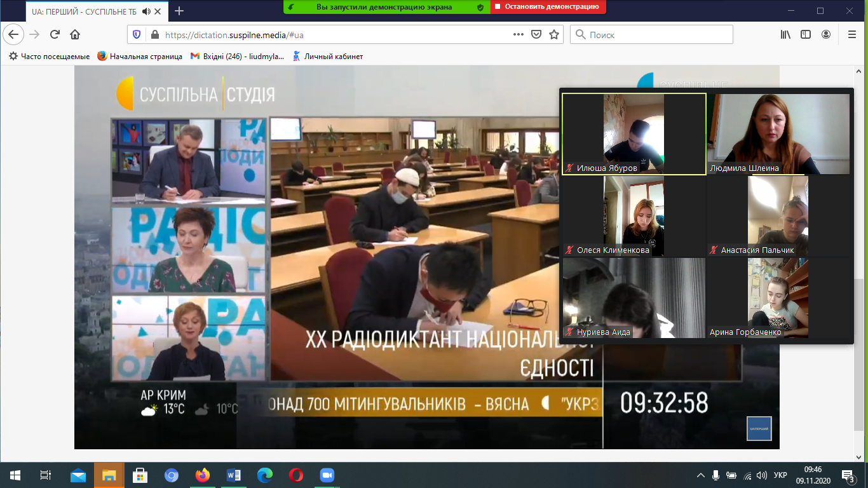Check battery status in system tray

[732, 475]
